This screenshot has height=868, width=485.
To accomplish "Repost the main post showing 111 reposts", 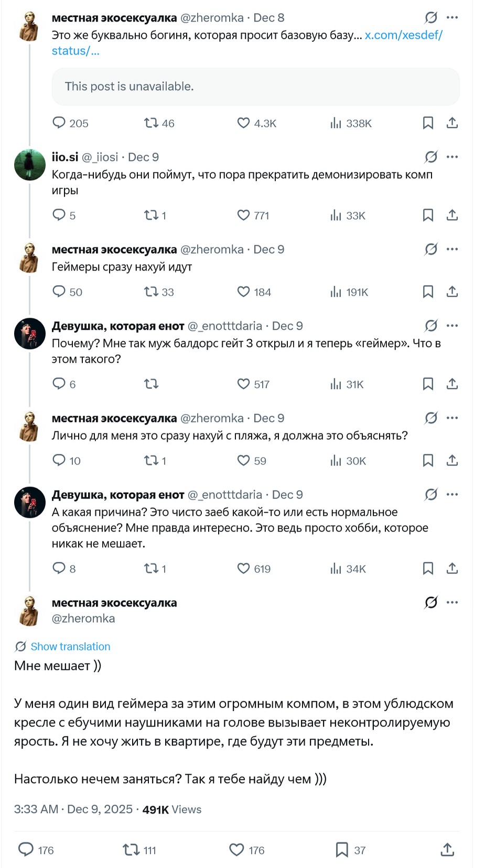I will click(x=131, y=850).
